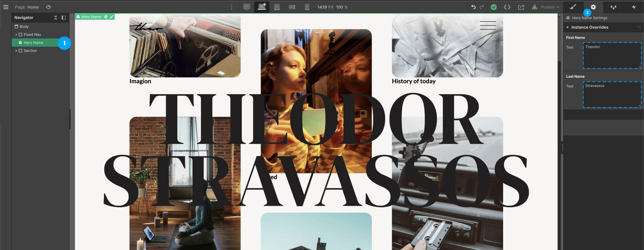Click the History of today title
The height and width of the screenshot is (250, 644).
tap(414, 81)
